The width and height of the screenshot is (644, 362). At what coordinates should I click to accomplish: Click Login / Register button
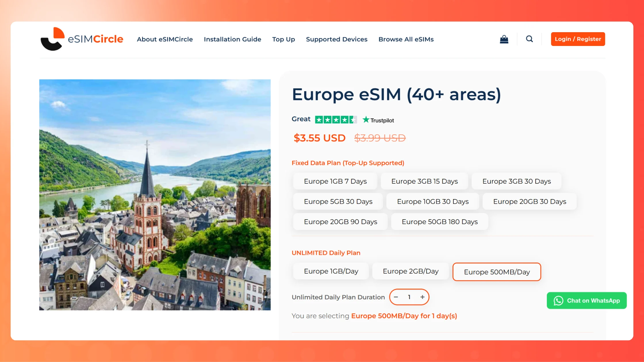578,39
